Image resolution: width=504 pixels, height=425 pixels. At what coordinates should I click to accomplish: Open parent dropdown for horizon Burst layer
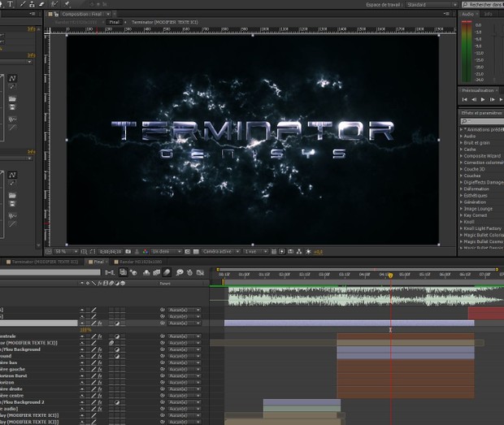click(185, 376)
